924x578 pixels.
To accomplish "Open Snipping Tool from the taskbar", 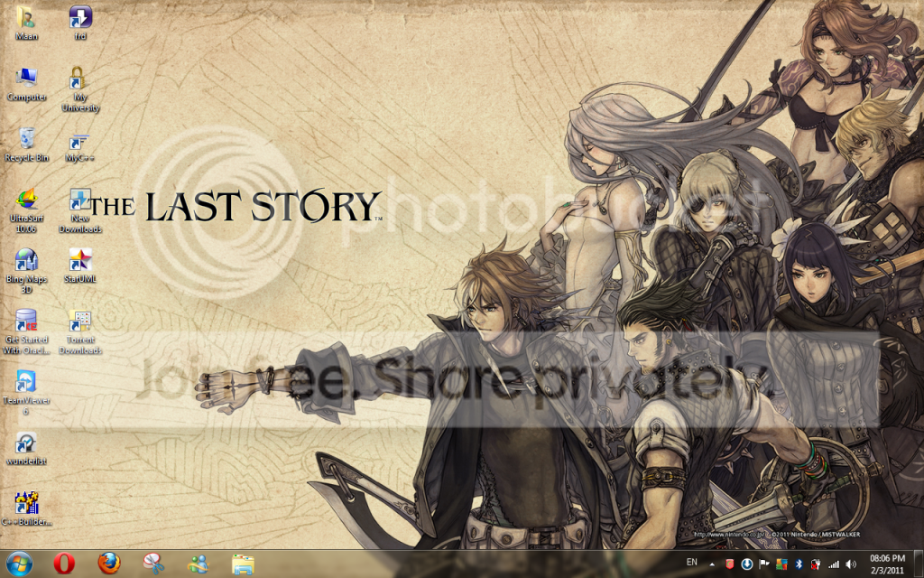I will pos(153,564).
